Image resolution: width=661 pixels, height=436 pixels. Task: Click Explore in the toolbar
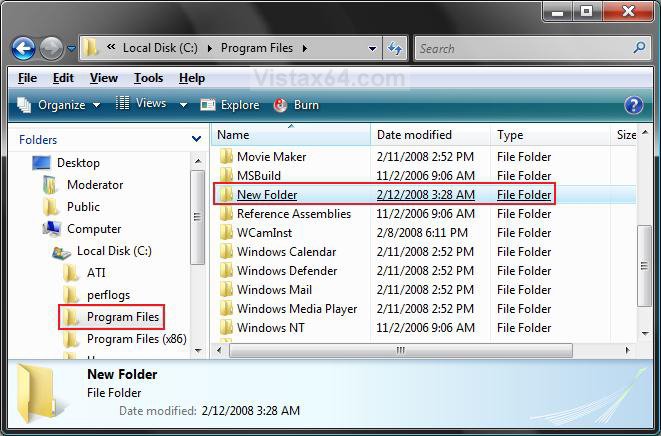tap(230, 105)
